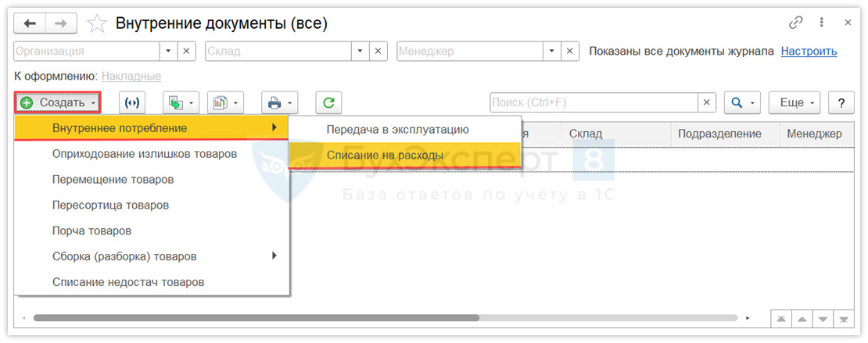
Task: Select Внутреннее потребление menu item
Action: pyautogui.click(x=152, y=128)
